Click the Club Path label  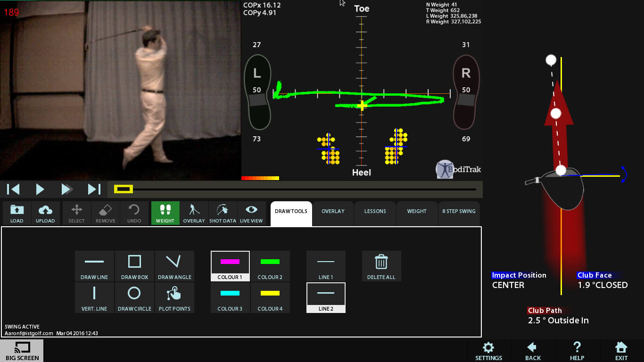tap(545, 311)
